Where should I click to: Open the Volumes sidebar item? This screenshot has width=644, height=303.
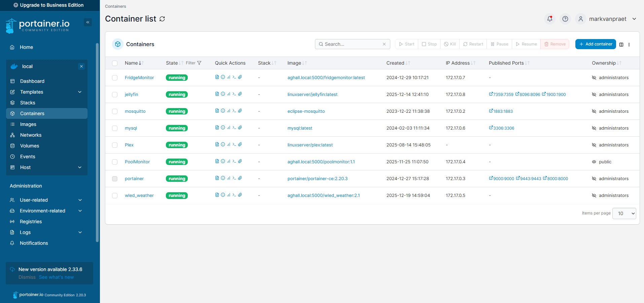pyautogui.click(x=30, y=146)
